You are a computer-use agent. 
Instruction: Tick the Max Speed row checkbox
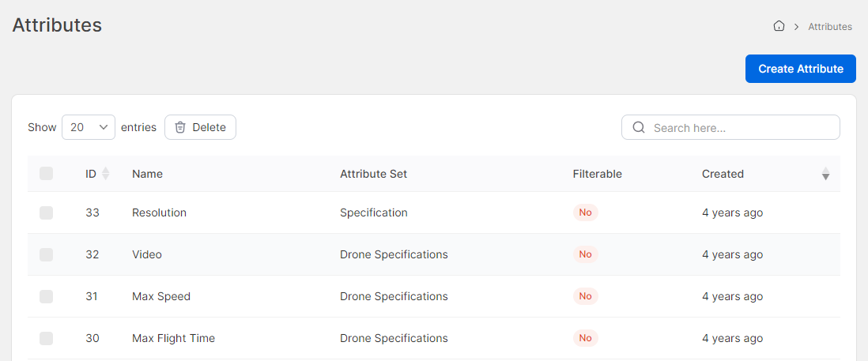coord(47,296)
